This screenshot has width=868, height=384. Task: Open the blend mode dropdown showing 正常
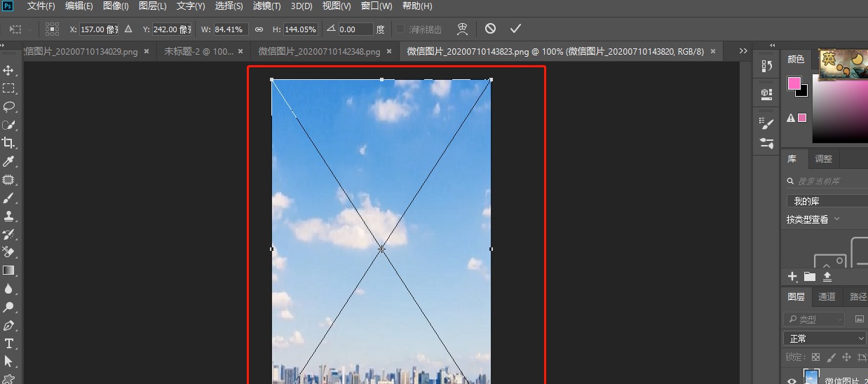825,338
